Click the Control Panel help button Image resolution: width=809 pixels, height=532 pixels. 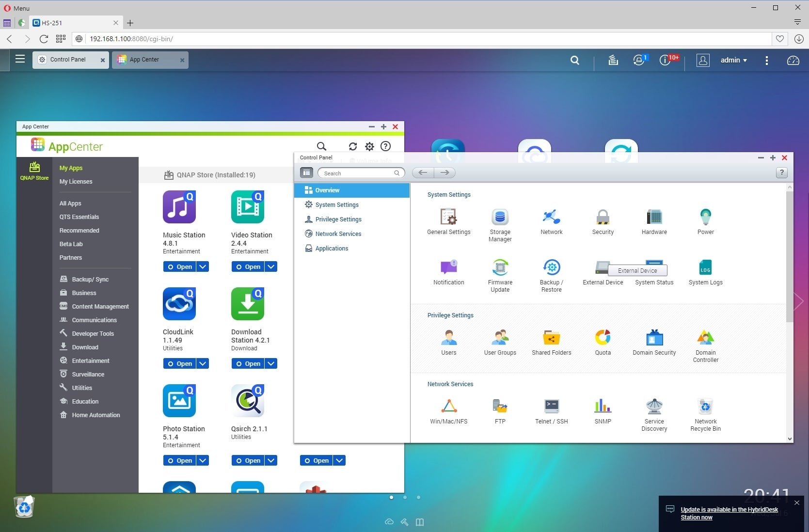click(x=781, y=173)
